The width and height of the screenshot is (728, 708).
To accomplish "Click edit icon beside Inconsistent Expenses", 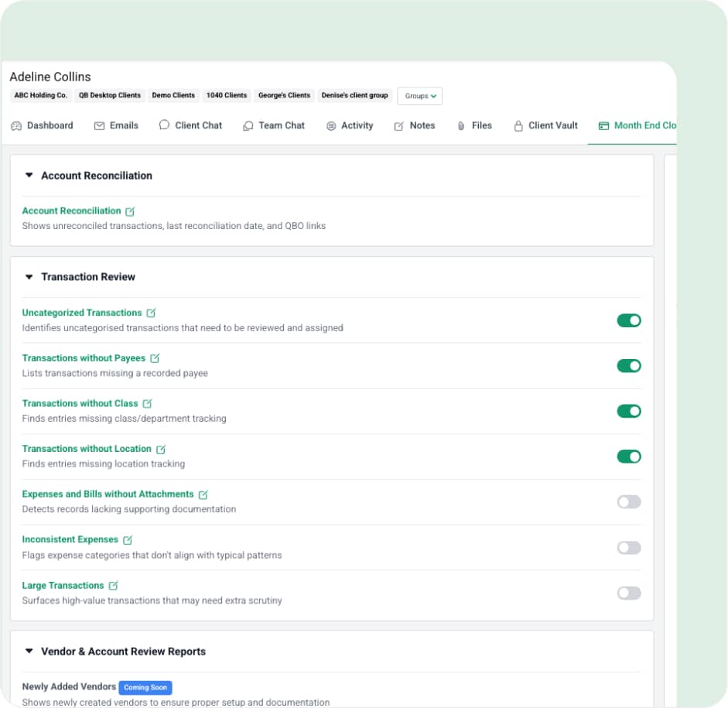I will 128,540.
